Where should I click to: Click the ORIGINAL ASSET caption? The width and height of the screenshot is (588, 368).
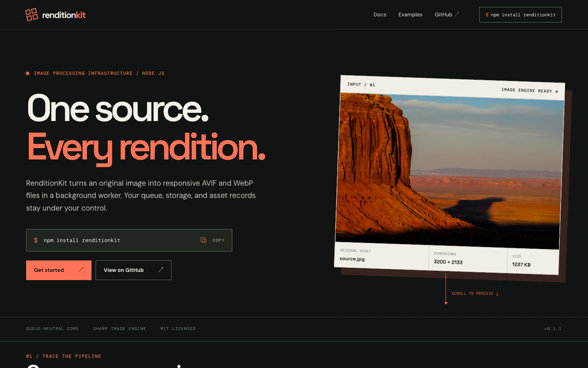pos(355,251)
